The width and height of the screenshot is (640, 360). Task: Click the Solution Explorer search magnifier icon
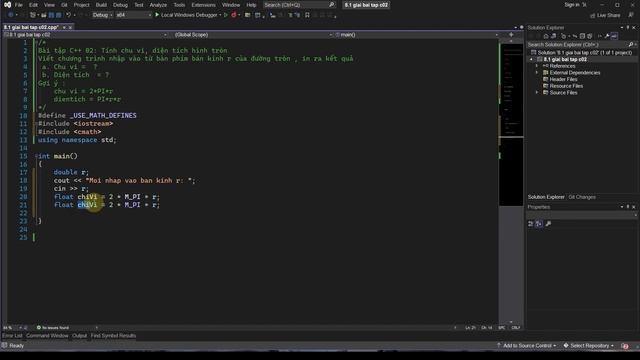coord(631,44)
